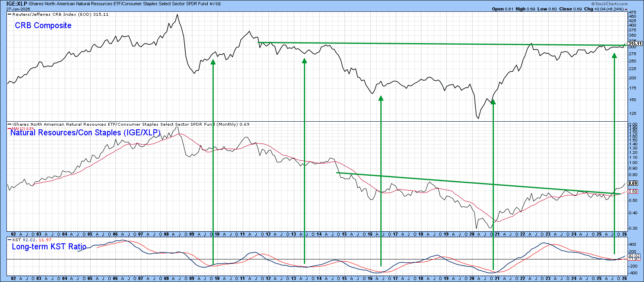The image size is (644, 282).
Task: Click the 0.69 last-value tag on the ratio axis
Action: point(633,183)
